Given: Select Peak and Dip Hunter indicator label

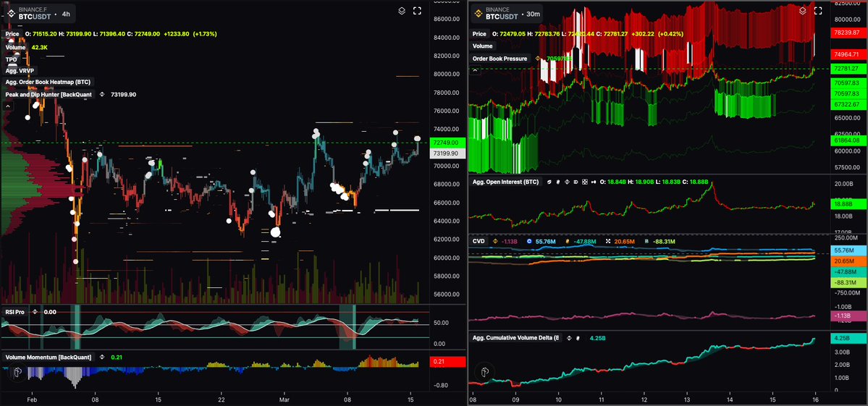Looking at the screenshot, I should (48, 94).
